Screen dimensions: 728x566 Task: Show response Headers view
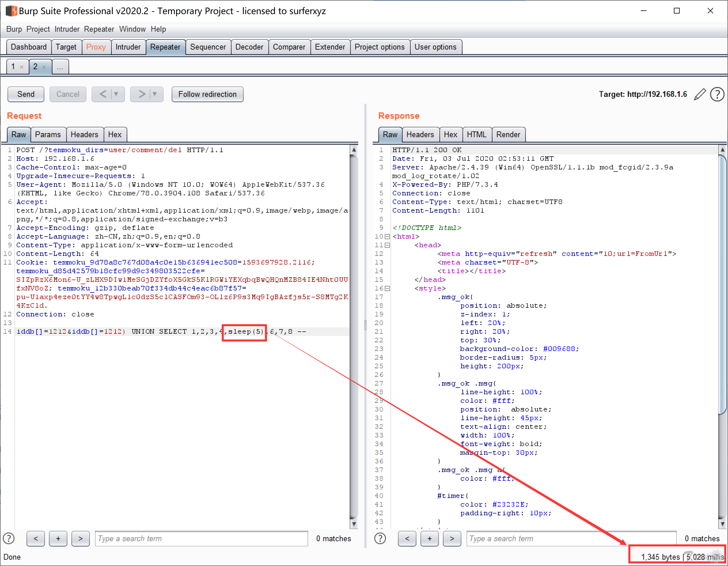click(x=420, y=135)
